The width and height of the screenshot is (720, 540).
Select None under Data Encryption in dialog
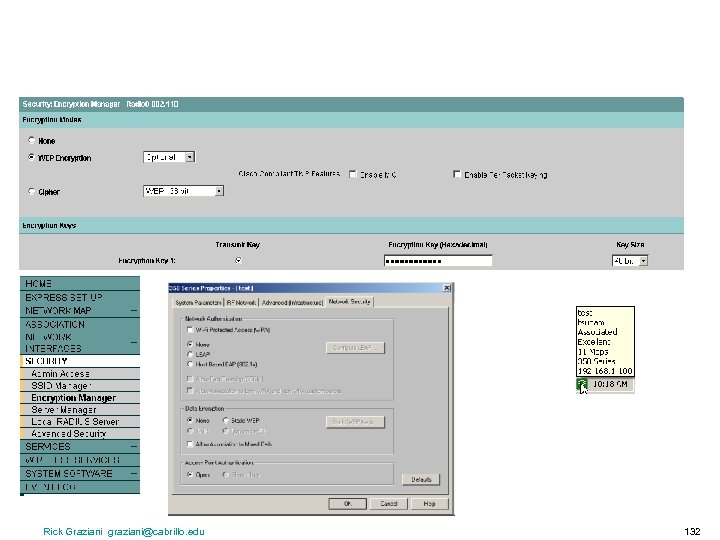coord(190,420)
